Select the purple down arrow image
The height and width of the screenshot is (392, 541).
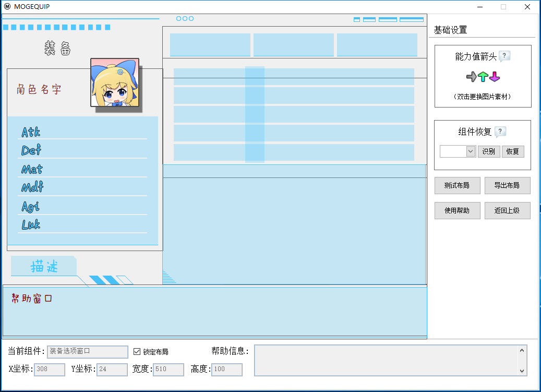[495, 77]
